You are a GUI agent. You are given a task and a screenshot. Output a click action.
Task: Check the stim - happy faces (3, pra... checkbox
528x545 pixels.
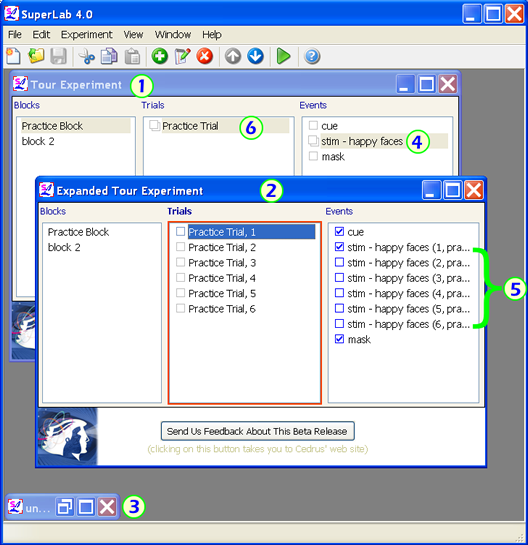pyautogui.click(x=339, y=278)
